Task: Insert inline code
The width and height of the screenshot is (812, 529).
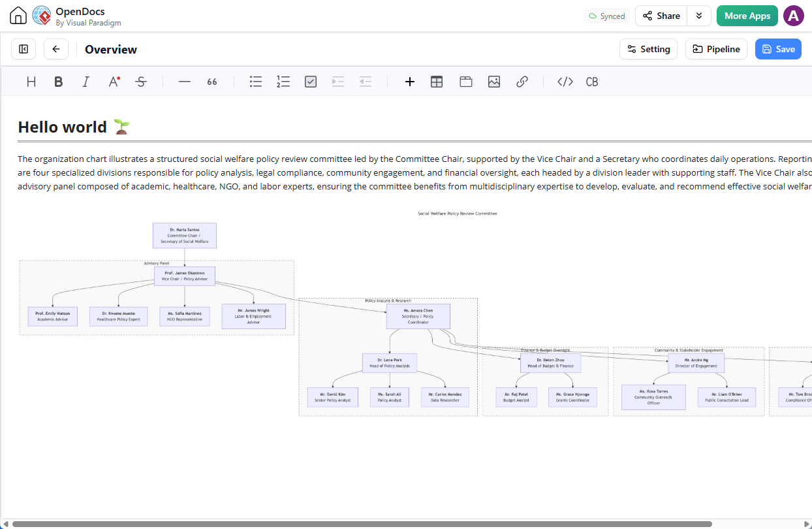Action: click(565, 82)
